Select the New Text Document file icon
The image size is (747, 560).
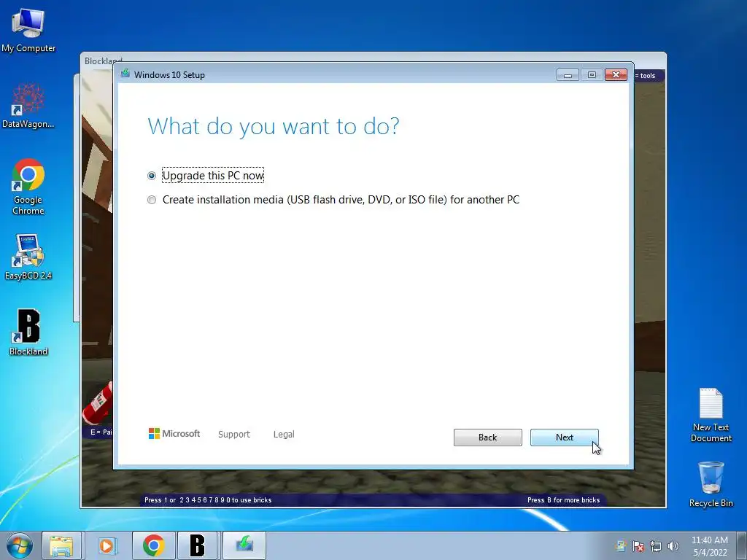point(711,415)
